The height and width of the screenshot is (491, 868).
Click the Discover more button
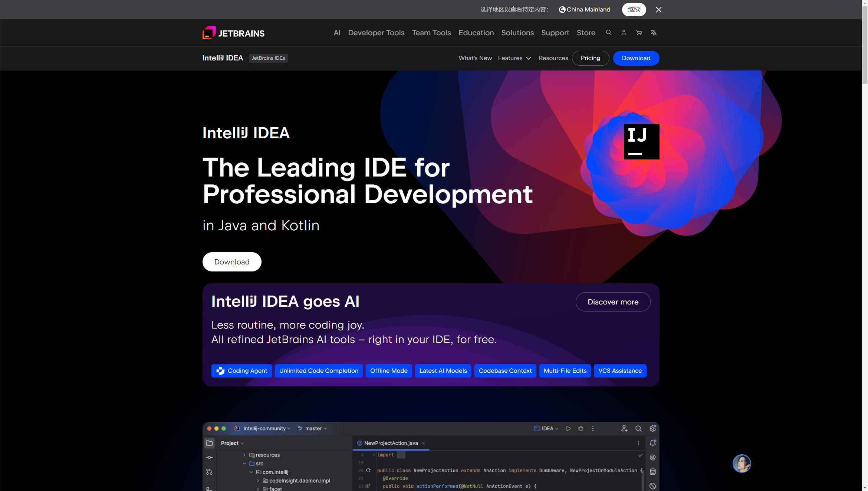(613, 302)
